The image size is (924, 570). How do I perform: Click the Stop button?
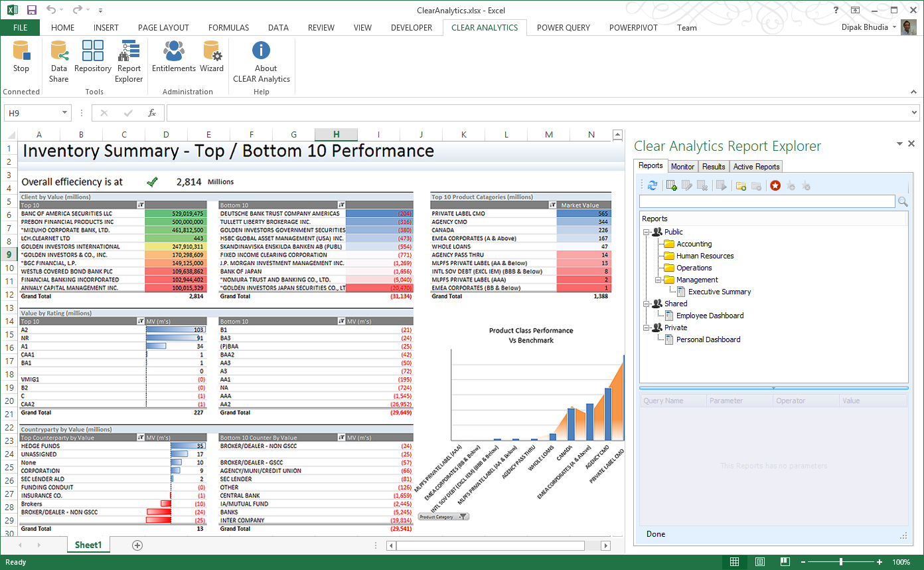21,60
